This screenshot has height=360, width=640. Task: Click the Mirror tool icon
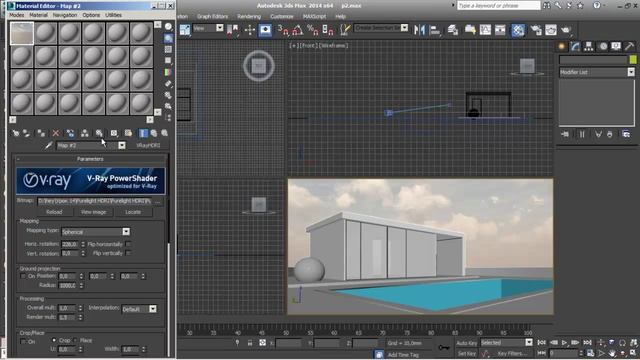419,30
